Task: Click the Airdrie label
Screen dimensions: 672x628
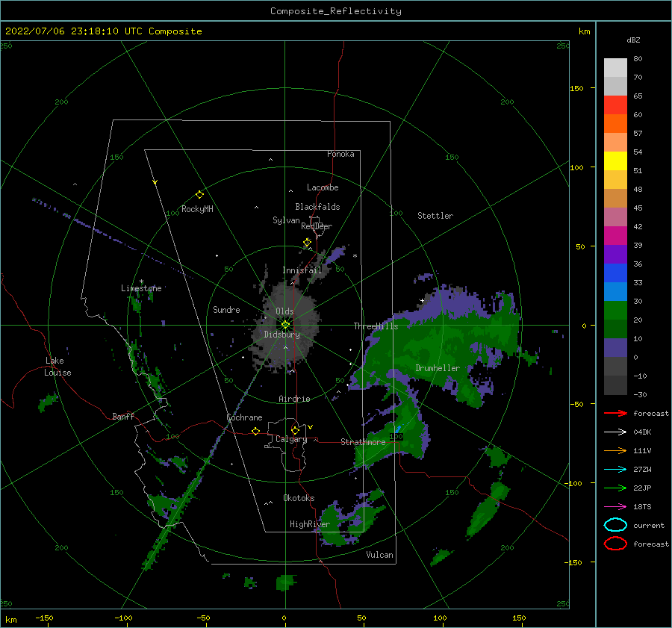Action: (294, 399)
